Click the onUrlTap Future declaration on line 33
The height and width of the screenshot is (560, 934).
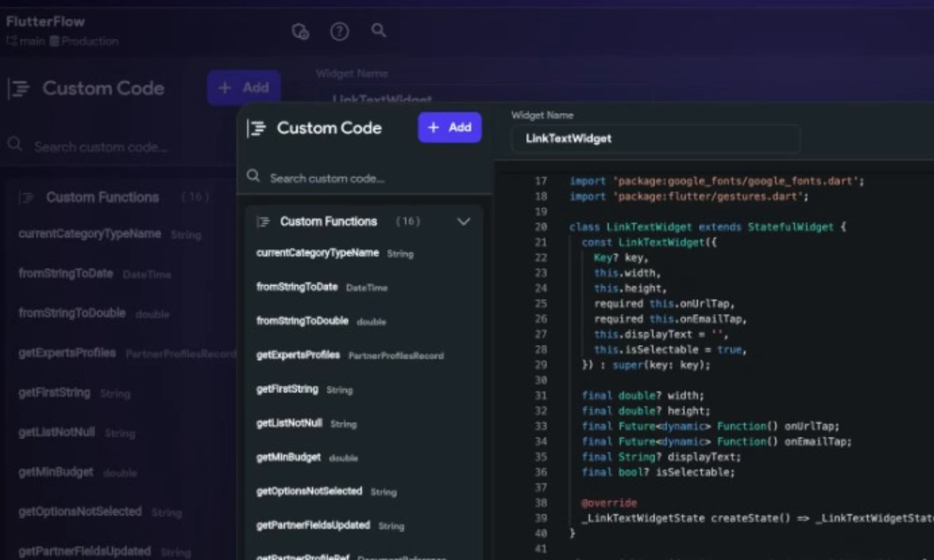tap(710, 427)
